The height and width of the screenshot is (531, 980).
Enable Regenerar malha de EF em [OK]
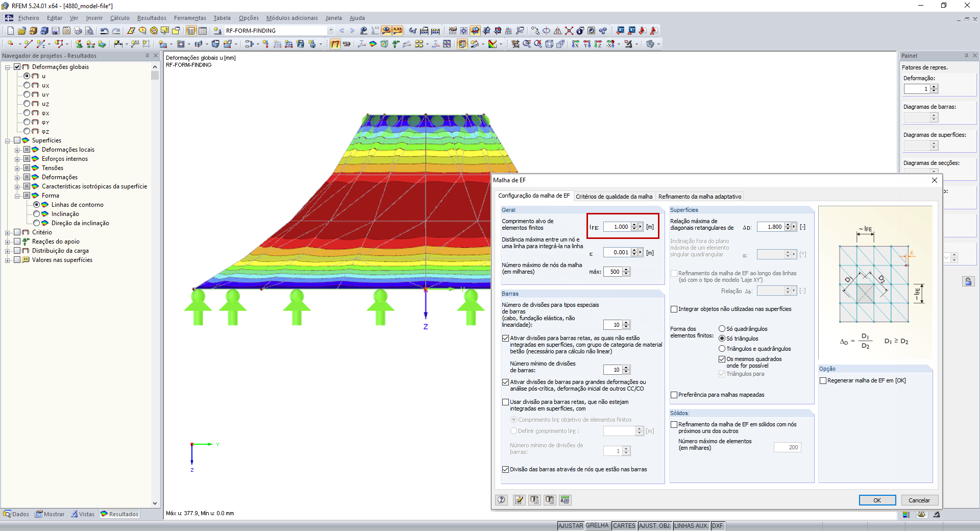pos(823,380)
